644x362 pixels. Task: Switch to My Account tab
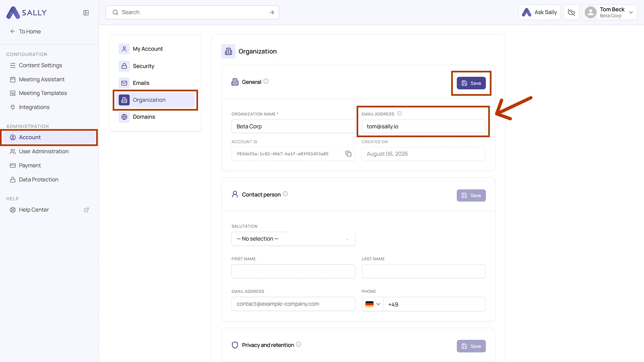(155, 49)
